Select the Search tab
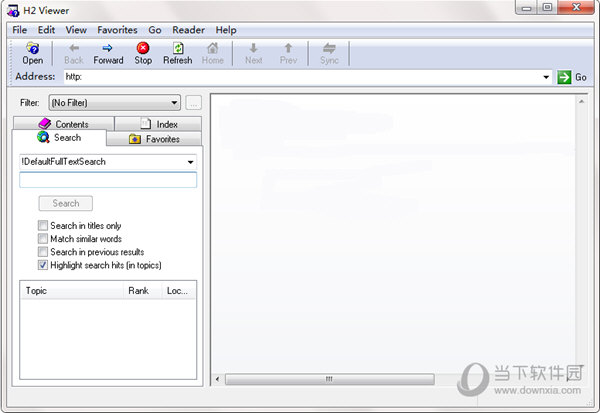 pyautogui.click(x=59, y=137)
